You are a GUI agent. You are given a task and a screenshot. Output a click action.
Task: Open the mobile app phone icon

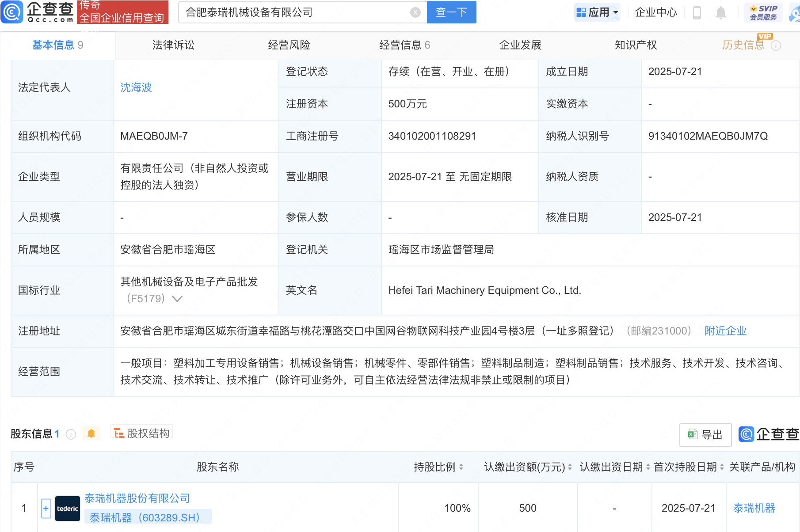coord(697,13)
